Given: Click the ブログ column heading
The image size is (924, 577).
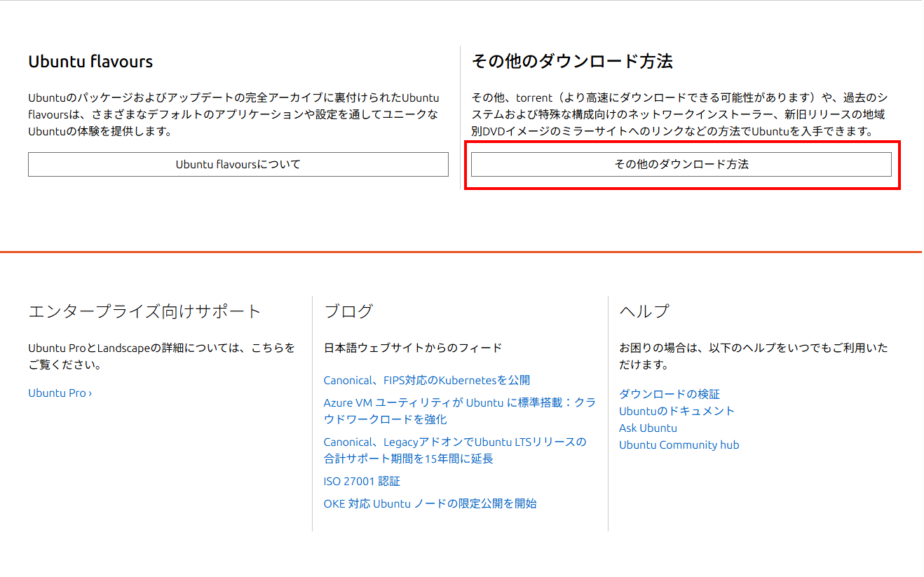Looking at the screenshot, I should (348, 311).
